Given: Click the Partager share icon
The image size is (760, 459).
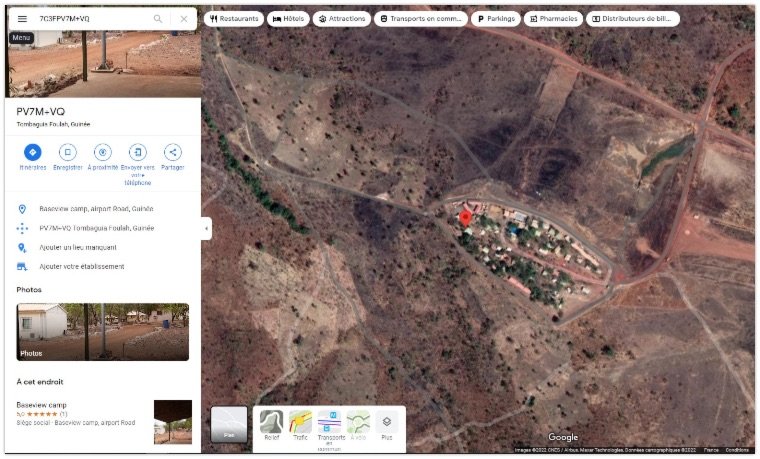Looking at the screenshot, I should pos(173,152).
